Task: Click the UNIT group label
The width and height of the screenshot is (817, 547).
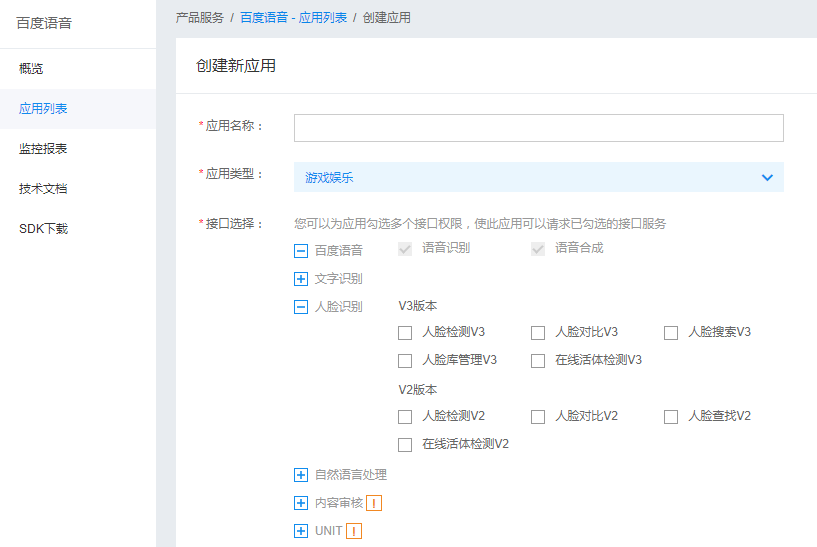Action: [329, 531]
